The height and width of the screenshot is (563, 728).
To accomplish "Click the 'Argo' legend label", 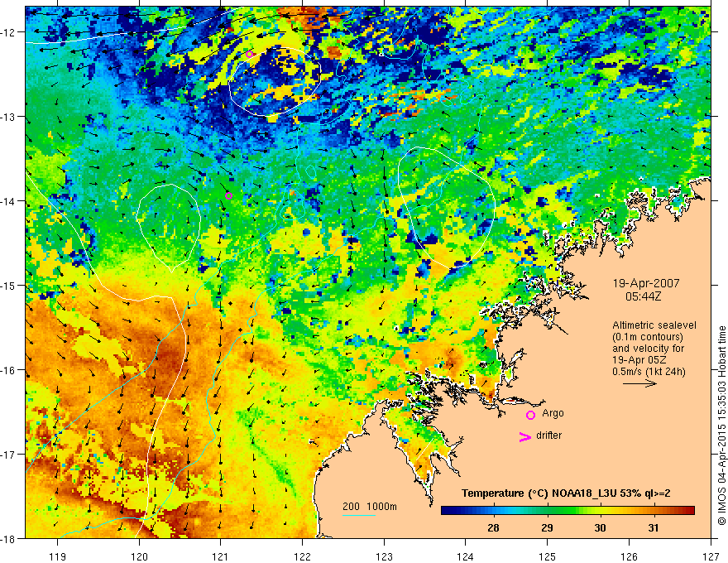I will pyautogui.click(x=553, y=413).
